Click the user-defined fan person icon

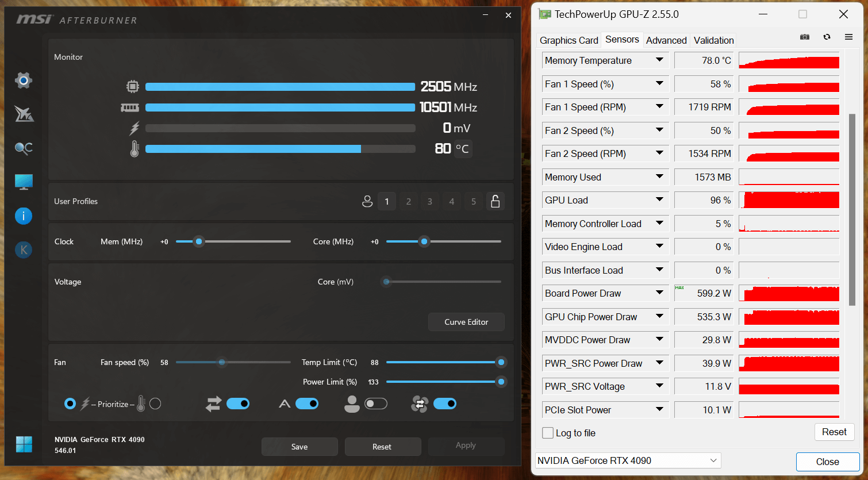tap(352, 404)
